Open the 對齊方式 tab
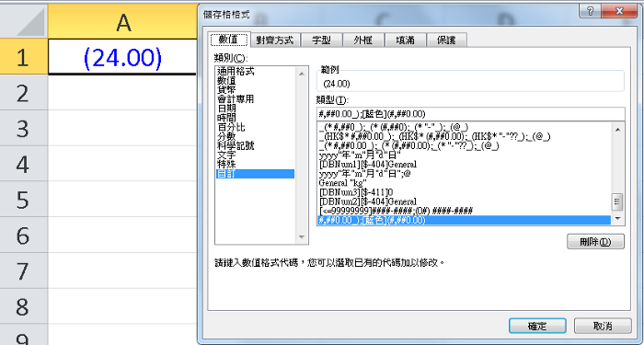Image resolution: width=644 pixels, height=345 pixels. tap(275, 40)
